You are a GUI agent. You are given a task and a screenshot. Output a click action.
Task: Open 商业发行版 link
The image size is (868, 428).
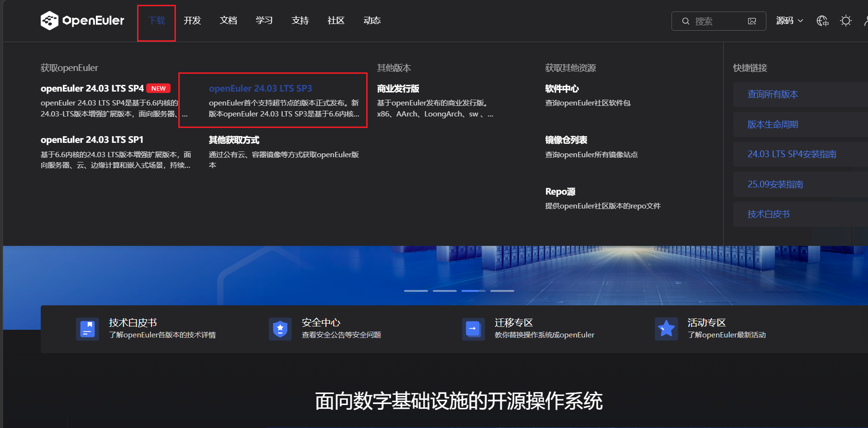click(398, 89)
